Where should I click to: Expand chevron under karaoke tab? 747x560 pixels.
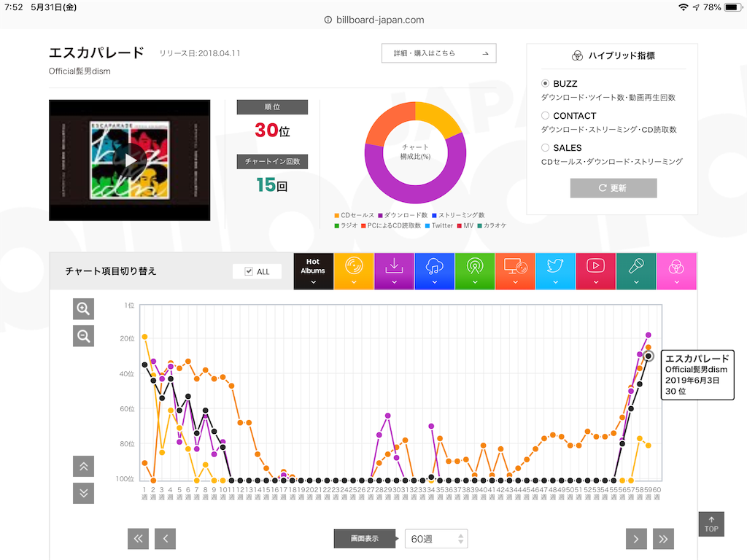pos(636,282)
